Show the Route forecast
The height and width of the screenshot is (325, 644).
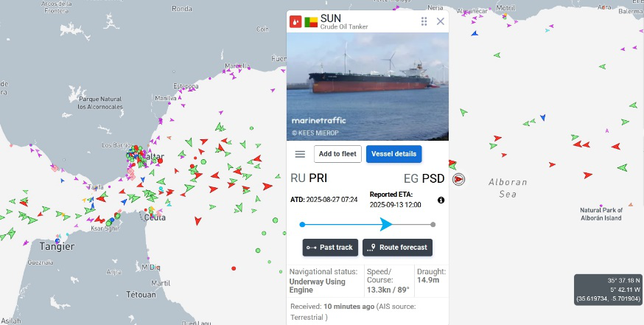(398, 248)
